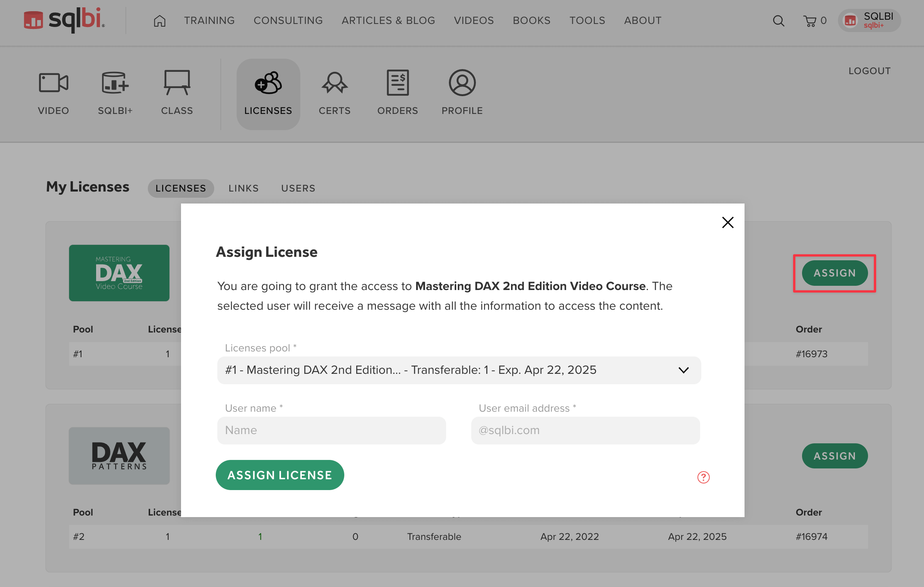The height and width of the screenshot is (587, 924).
Task: Click the My Licenses heading
Action: 88,187
